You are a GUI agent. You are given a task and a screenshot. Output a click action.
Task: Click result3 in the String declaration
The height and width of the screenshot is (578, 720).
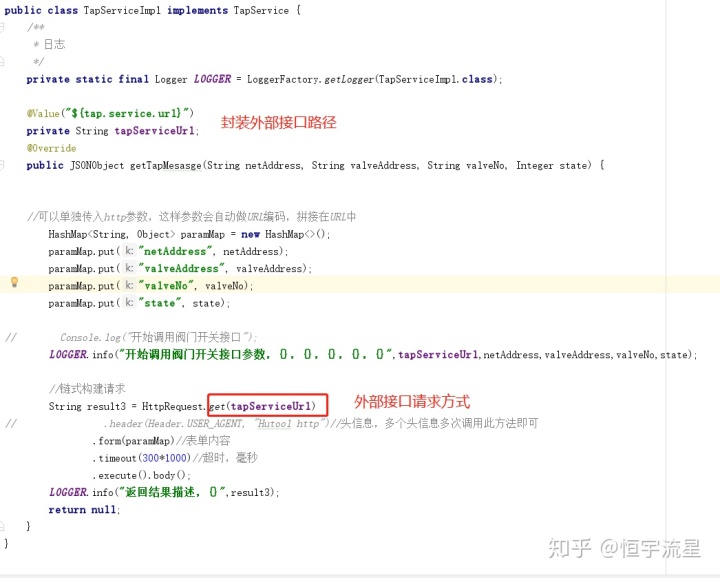click(x=107, y=406)
